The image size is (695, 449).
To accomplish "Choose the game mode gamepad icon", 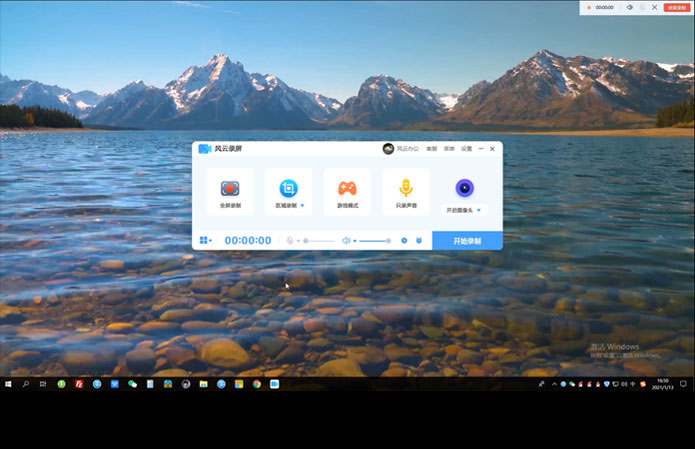I will 347,188.
